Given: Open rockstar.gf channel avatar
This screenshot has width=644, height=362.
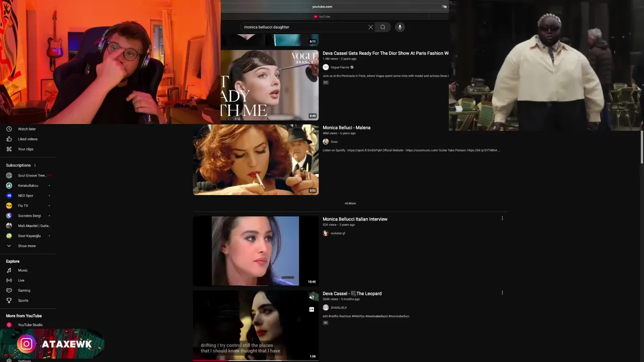Looking at the screenshot, I should click(x=326, y=233).
